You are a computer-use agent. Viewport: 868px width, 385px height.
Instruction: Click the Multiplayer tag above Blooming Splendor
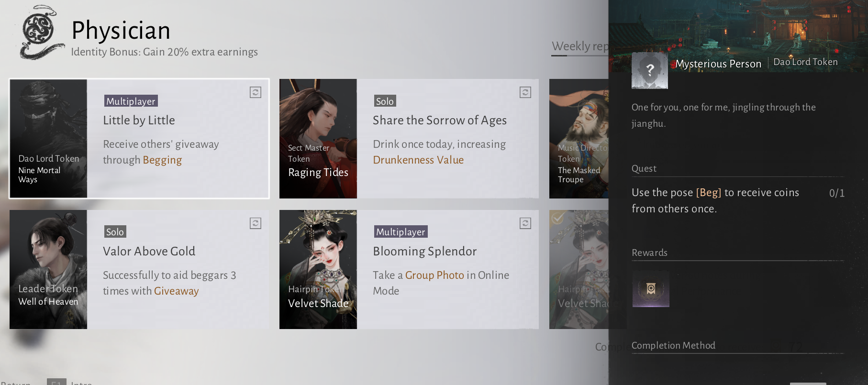pyautogui.click(x=401, y=232)
